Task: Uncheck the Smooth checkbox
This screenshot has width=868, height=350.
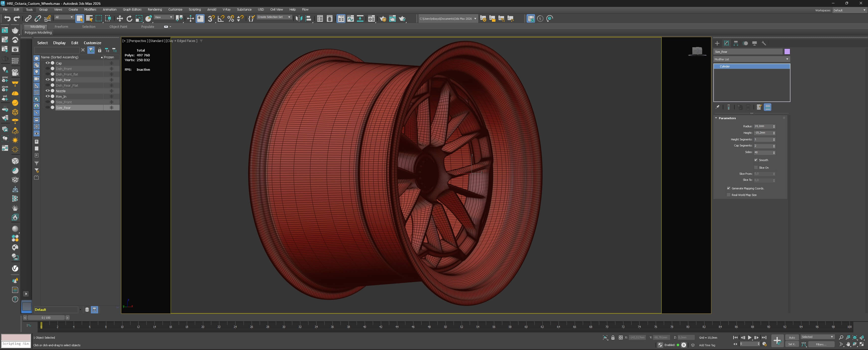Action: coord(756,160)
